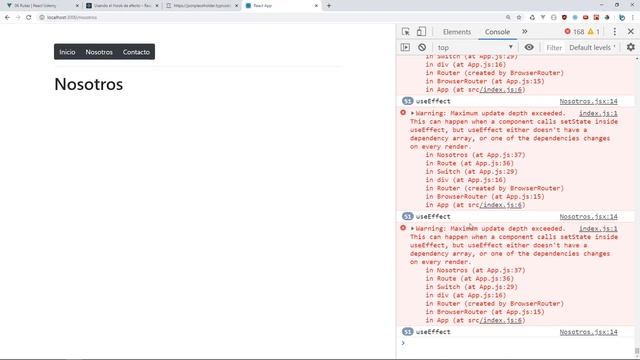
Task: Click the Nosotros page heading
Action: (x=89, y=84)
